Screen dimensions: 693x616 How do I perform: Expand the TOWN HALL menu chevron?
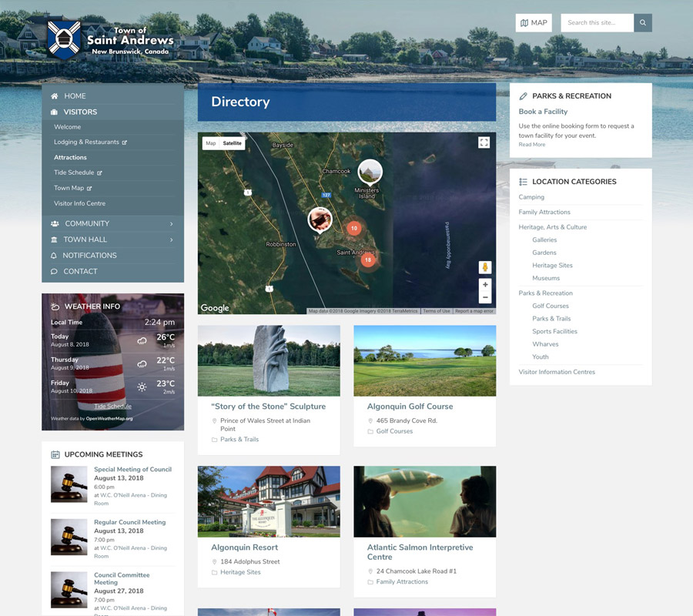pyautogui.click(x=172, y=239)
